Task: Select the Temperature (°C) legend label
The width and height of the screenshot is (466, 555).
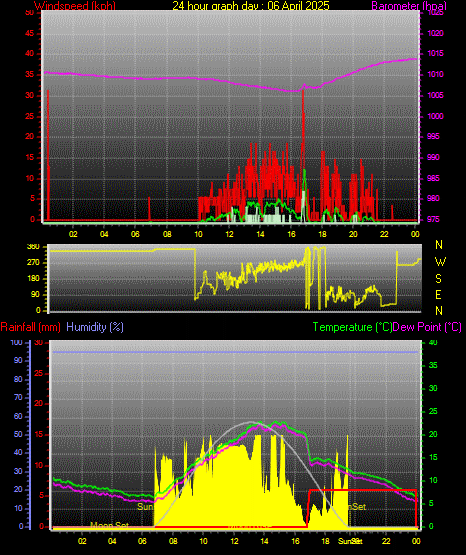Action: coord(352,327)
